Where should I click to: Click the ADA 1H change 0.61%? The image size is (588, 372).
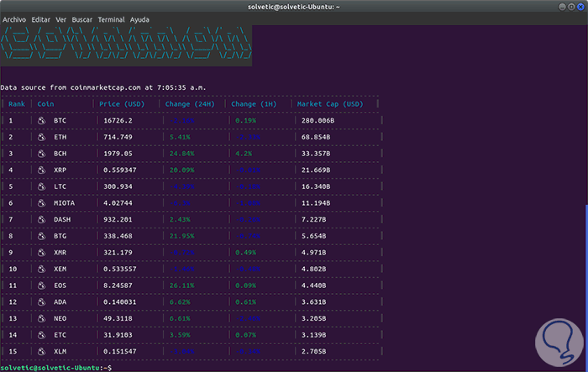[x=245, y=301]
